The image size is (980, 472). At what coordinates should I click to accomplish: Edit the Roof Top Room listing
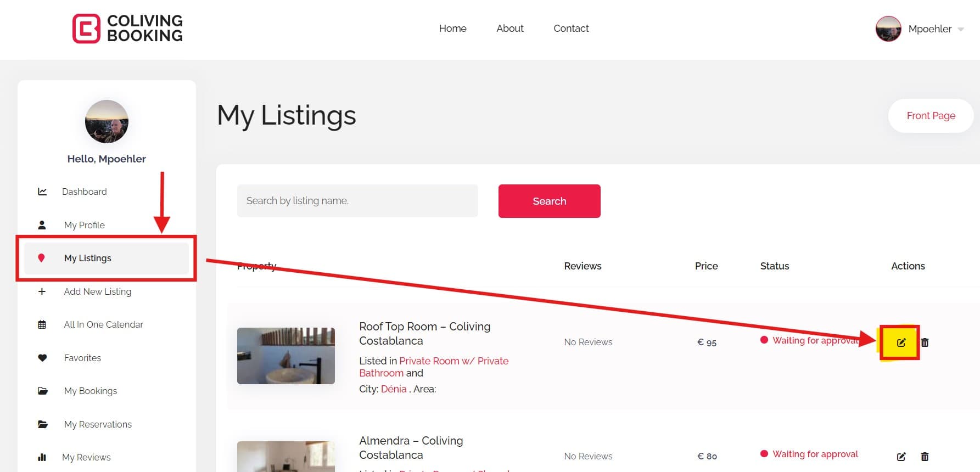tap(900, 342)
